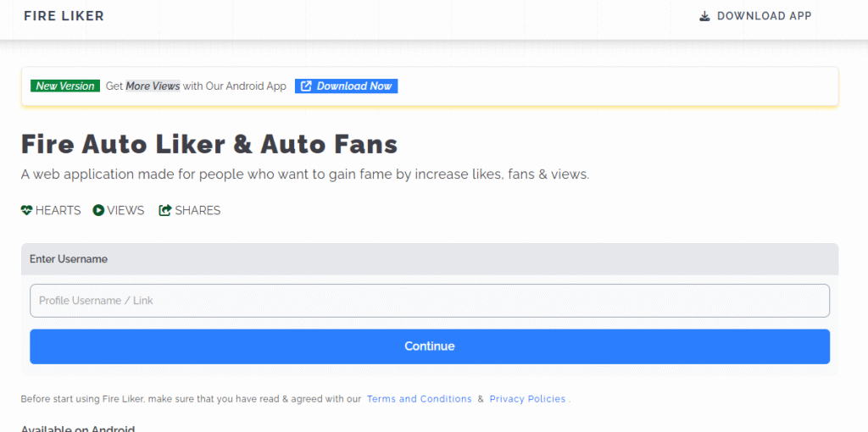Viewport: 868px width, 432px height.
Task: Open the DOWNLOAD APP header menu item
Action: tap(763, 16)
